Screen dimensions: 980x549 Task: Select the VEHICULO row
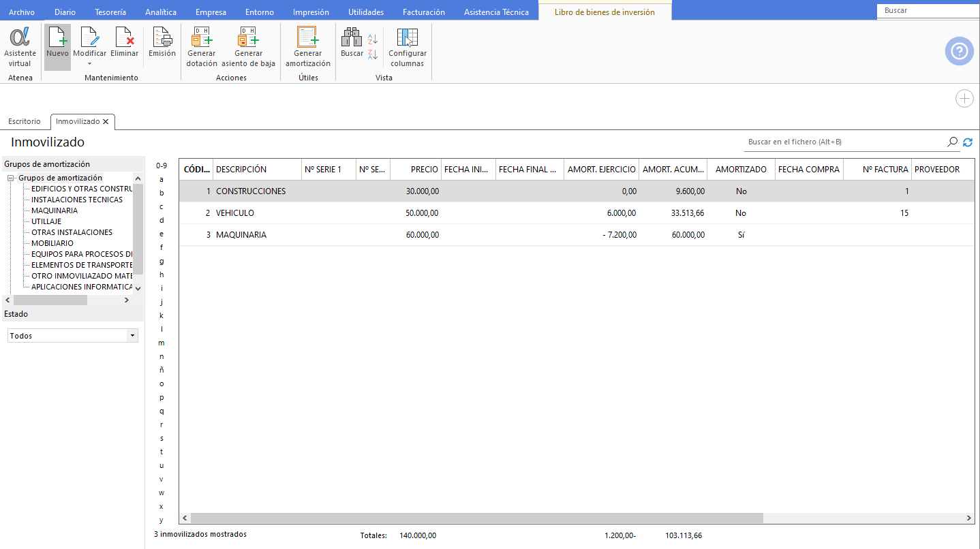click(577, 213)
